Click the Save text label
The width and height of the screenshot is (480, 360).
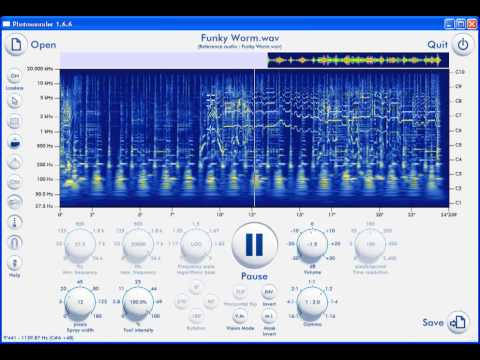click(x=433, y=322)
